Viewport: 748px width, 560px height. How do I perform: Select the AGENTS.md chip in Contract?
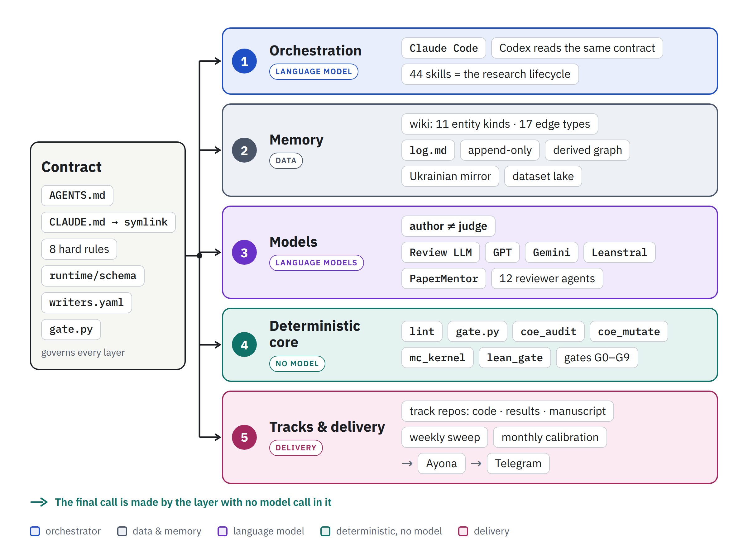pos(77,195)
